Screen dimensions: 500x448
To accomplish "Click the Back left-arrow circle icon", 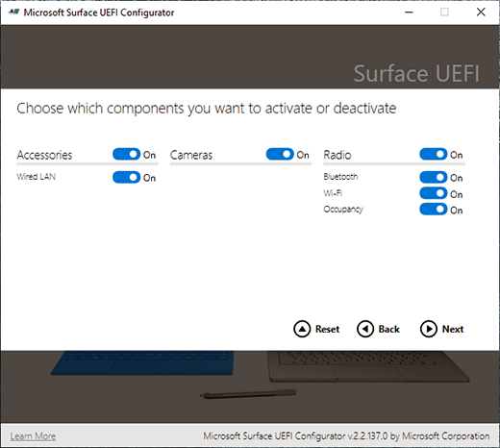I will coord(365,329).
